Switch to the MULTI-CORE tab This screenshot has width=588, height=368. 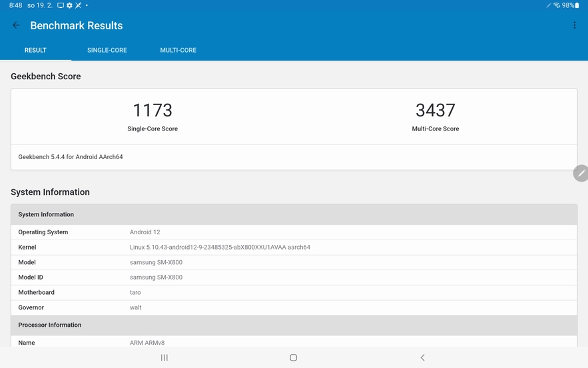(x=178, y=50)
